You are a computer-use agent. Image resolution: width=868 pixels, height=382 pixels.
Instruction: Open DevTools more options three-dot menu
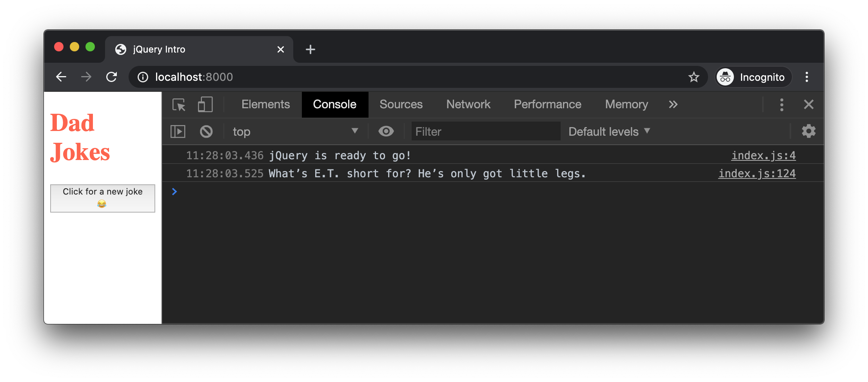[x=782, y=104]
